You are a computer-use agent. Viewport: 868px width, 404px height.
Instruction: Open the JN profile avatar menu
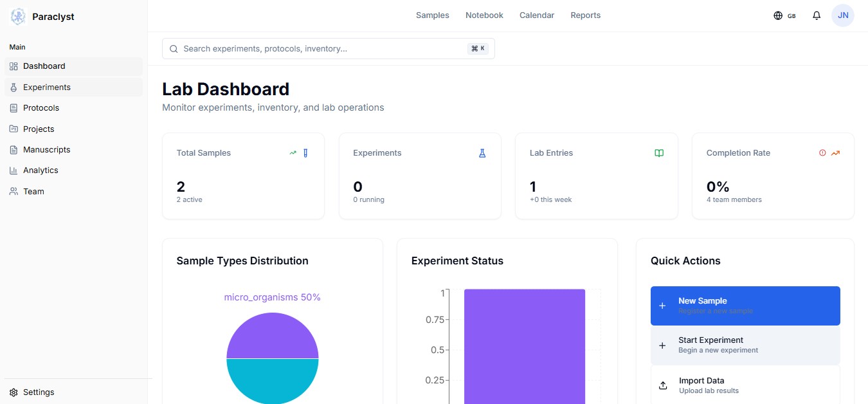pyautogui.click(x=843, y=15)
